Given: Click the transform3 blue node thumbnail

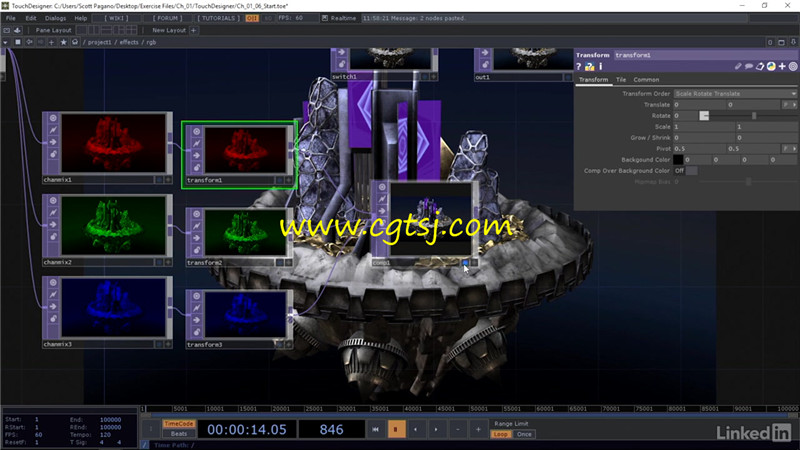Looking at the screenshot, I should (245, 314).
